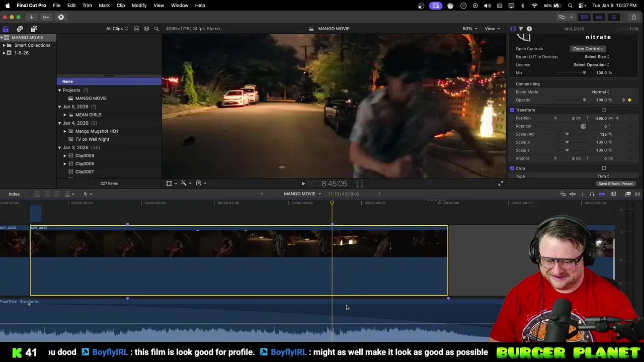Show the Effects browser icon
Viewport: 644px width, 362px height.
628,194
